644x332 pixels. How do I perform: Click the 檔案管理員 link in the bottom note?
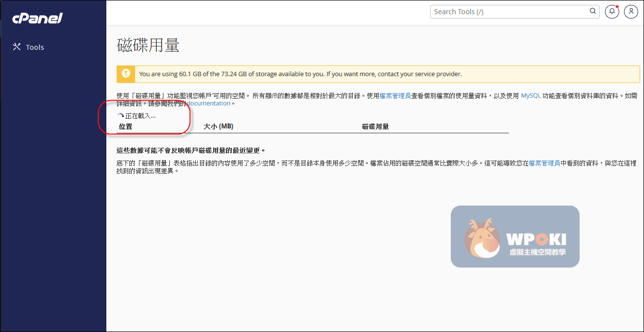click(544, 164)
